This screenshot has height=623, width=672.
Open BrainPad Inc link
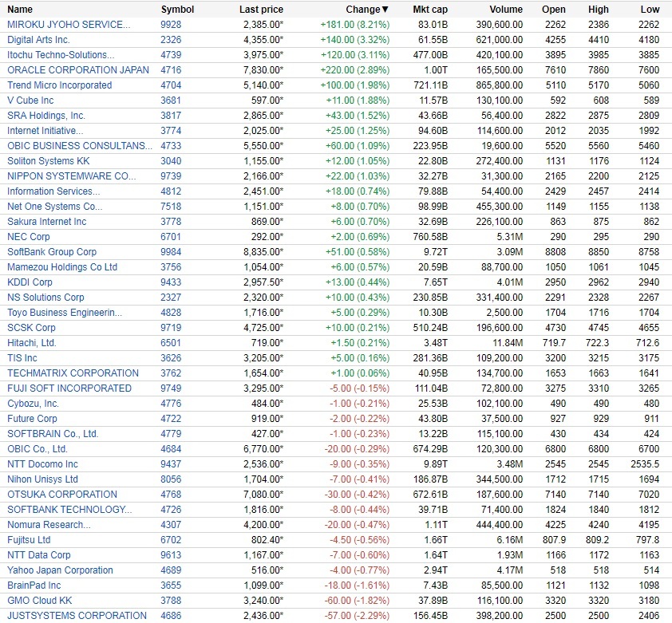click(34, 586)
